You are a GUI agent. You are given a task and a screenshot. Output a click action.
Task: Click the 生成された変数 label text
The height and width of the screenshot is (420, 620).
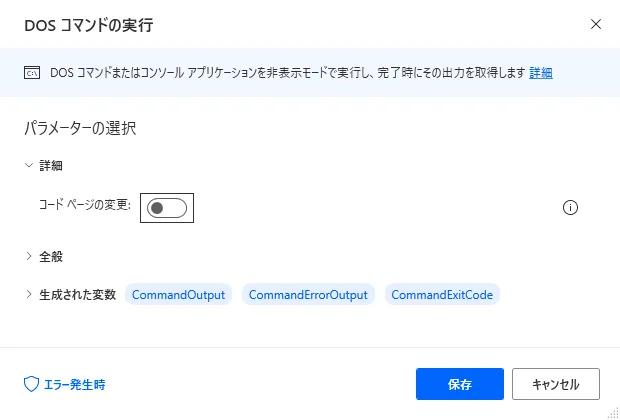[78, 295]
